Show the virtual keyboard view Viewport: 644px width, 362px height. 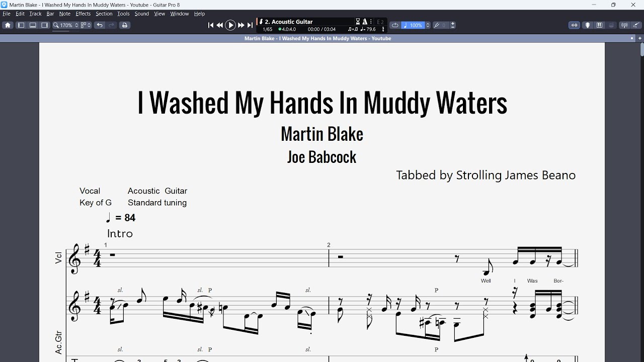point(599,25)
